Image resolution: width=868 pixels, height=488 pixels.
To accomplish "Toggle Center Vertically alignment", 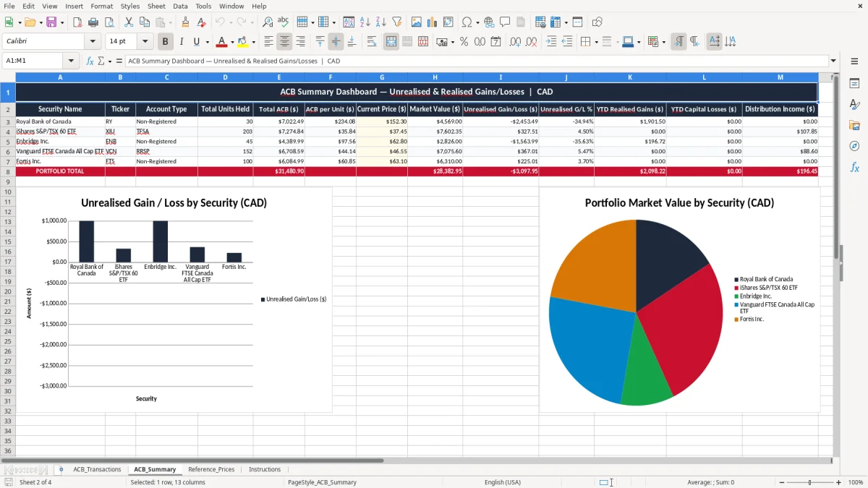I will (x=336, y=42).
